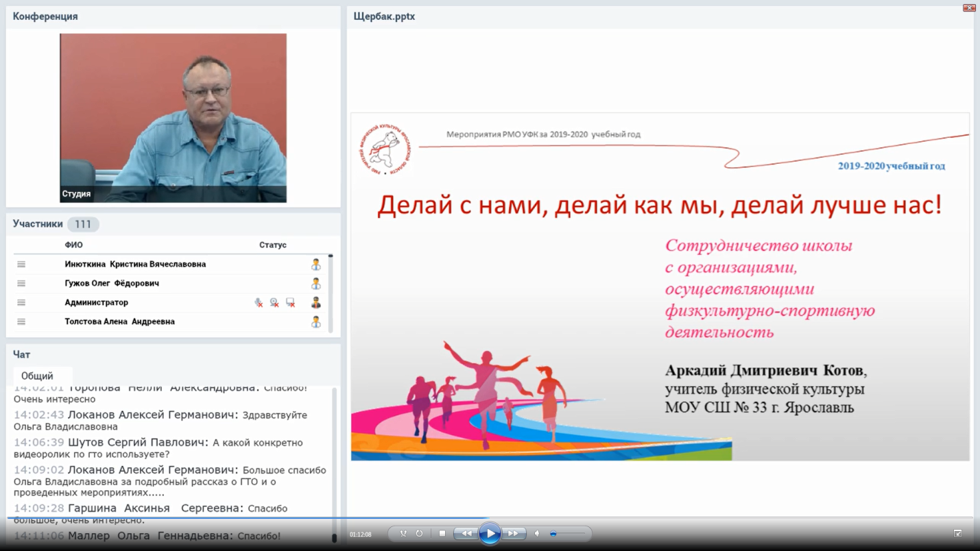Close the window with the red X

[x=969, y=8]
